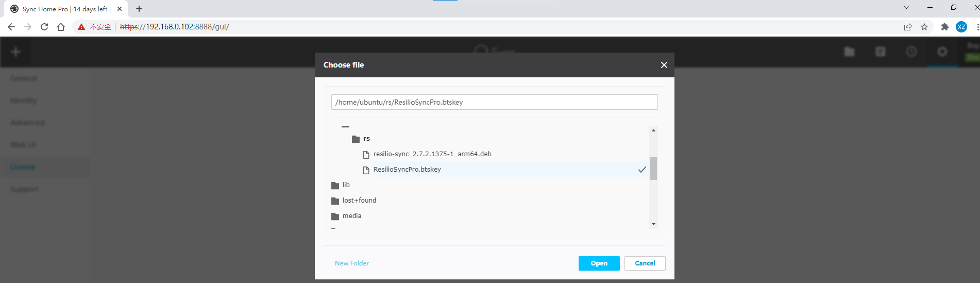Click the browser forward arrow

28,27
